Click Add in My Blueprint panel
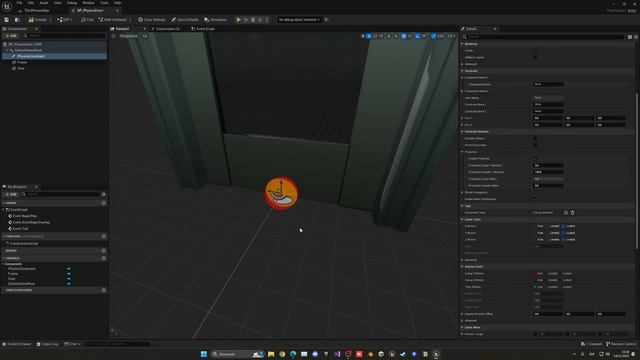The width and height of the screenshot is (640, 360). coord(11,194)
